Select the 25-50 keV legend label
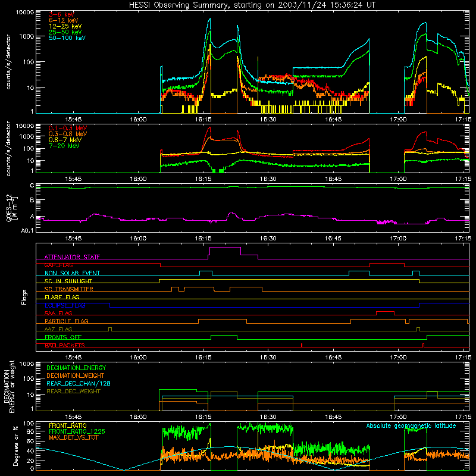Image resolution: width=476 pixels, height=476 pixels. [65, 32]
